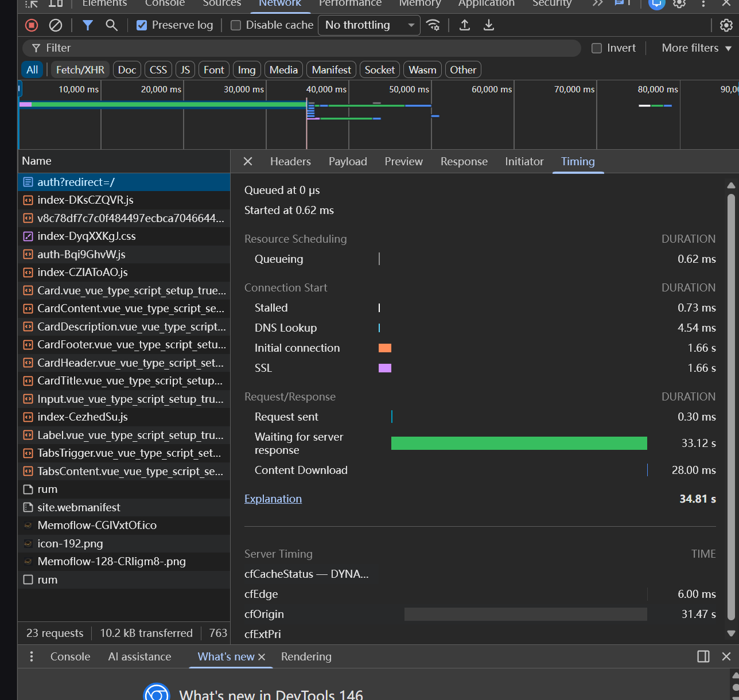Open the No throttling dropdown

point(369,25)
